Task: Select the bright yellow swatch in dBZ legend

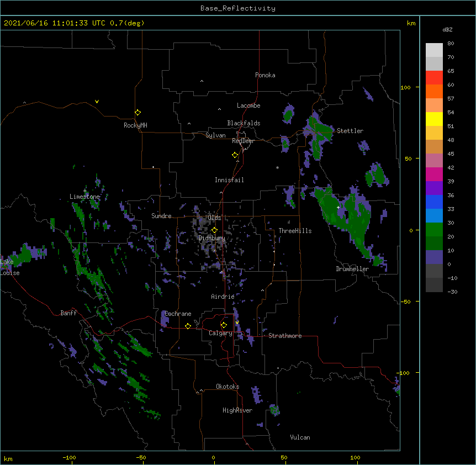Action: tap(434, 119)
